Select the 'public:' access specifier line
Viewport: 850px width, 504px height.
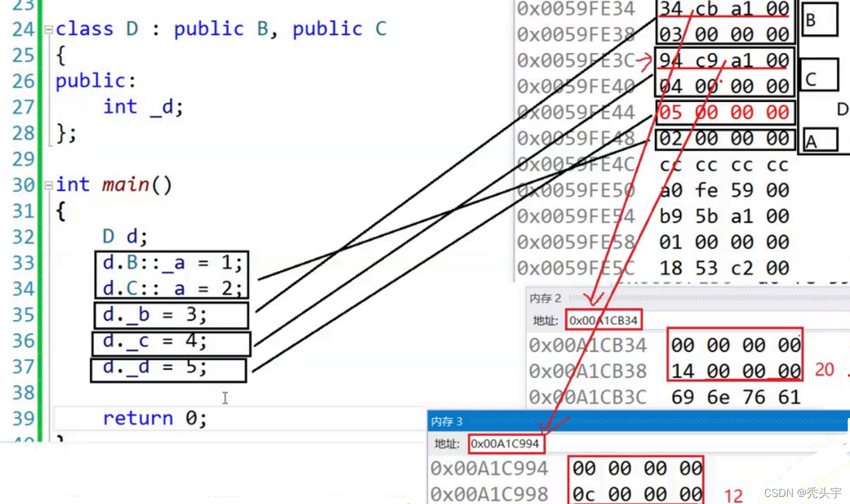click(96, 81)
